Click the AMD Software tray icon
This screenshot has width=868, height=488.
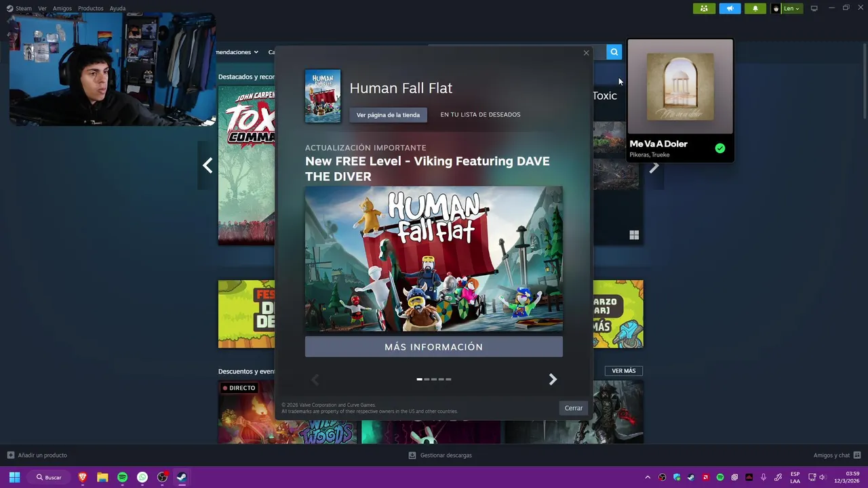706,477
